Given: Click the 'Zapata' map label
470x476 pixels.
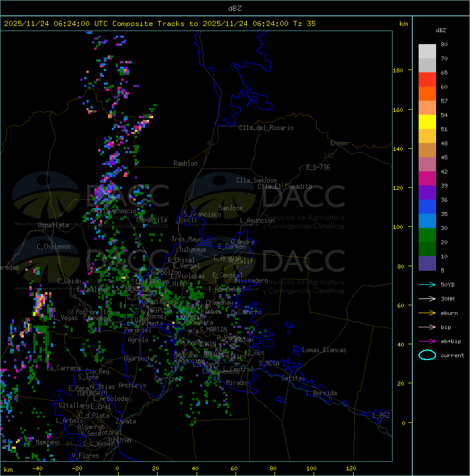Looking at the screenshot, I should pos(125,421).
